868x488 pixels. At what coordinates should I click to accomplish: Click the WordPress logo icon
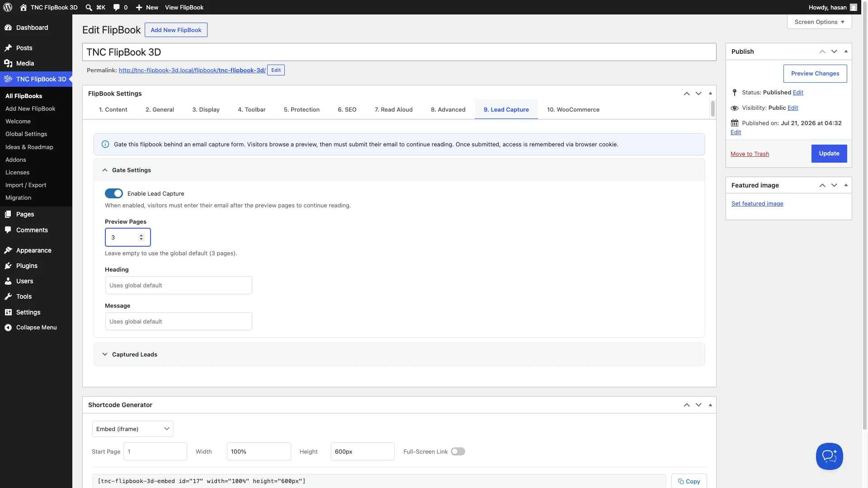point(8,7)
